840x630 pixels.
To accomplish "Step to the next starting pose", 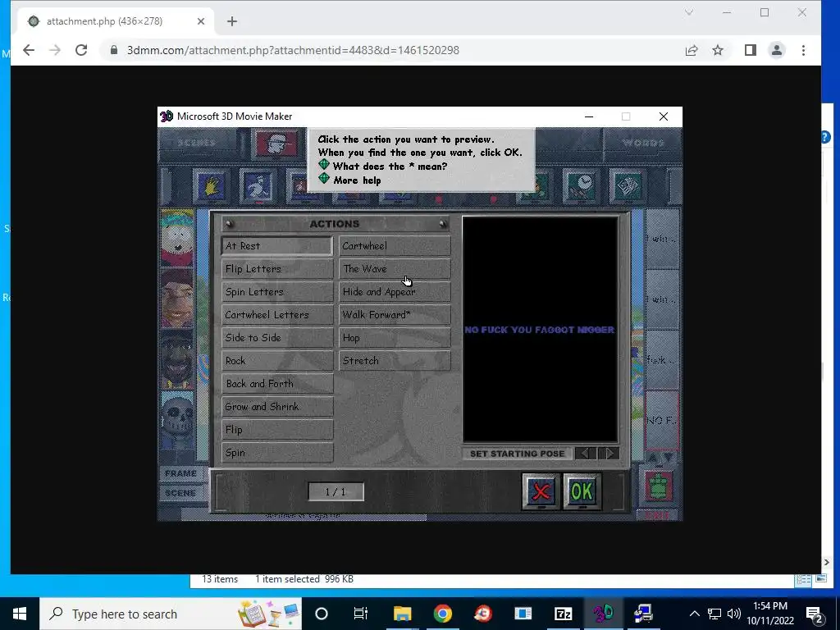I will [x=609, y=453].
